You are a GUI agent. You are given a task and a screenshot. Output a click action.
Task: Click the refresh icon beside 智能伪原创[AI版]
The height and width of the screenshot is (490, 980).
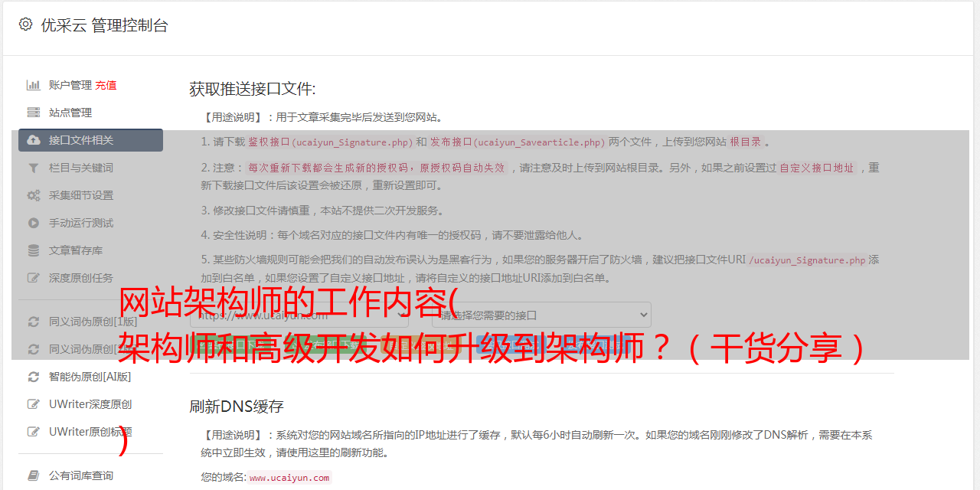[x=34, y=377]
